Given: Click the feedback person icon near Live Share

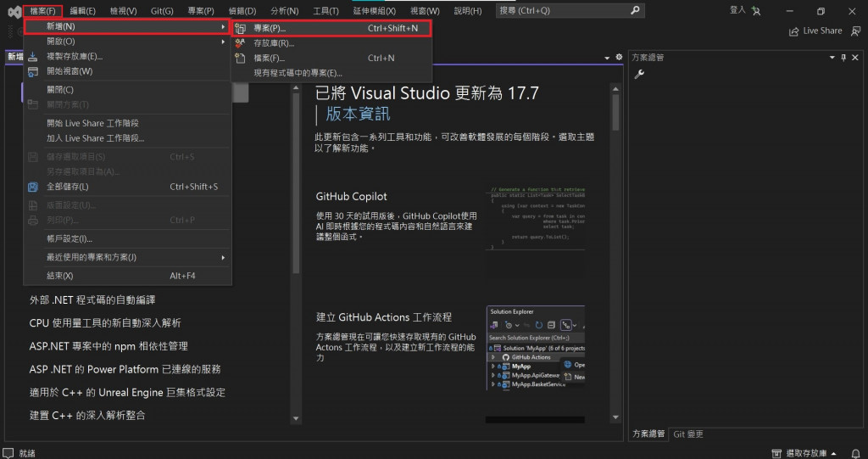Looking at the screenshot, I should 856,31.
